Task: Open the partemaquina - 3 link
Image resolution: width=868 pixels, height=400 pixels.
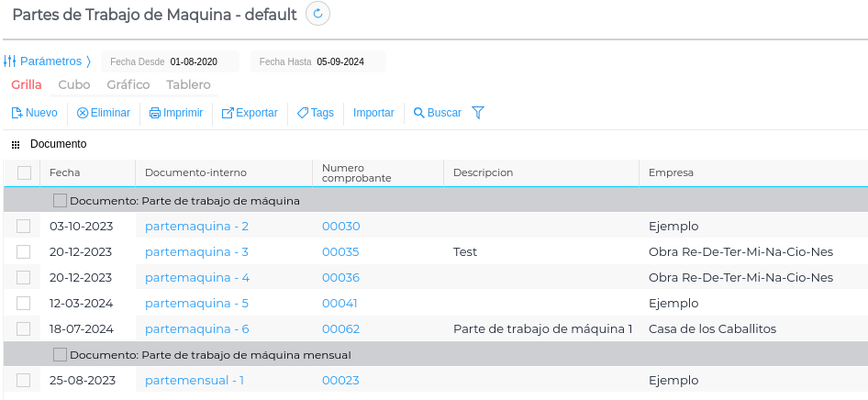Action: tap(196, 251)
